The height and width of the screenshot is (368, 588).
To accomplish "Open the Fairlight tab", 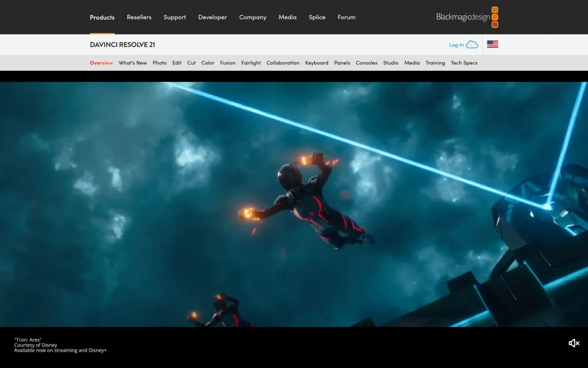I will tap(251, 63).
